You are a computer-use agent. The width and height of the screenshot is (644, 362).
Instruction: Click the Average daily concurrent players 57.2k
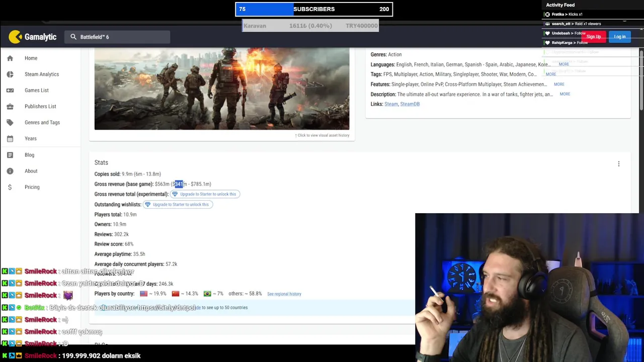tap(171, 264)
